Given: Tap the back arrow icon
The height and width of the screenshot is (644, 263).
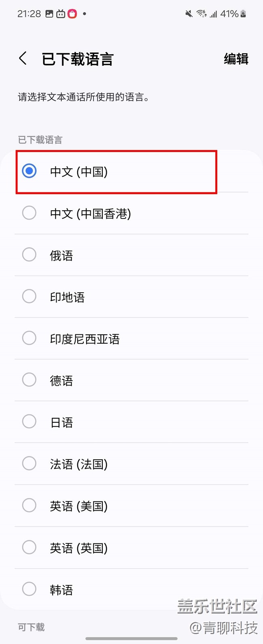Looking at the screenshot, I should pos(23,59).
